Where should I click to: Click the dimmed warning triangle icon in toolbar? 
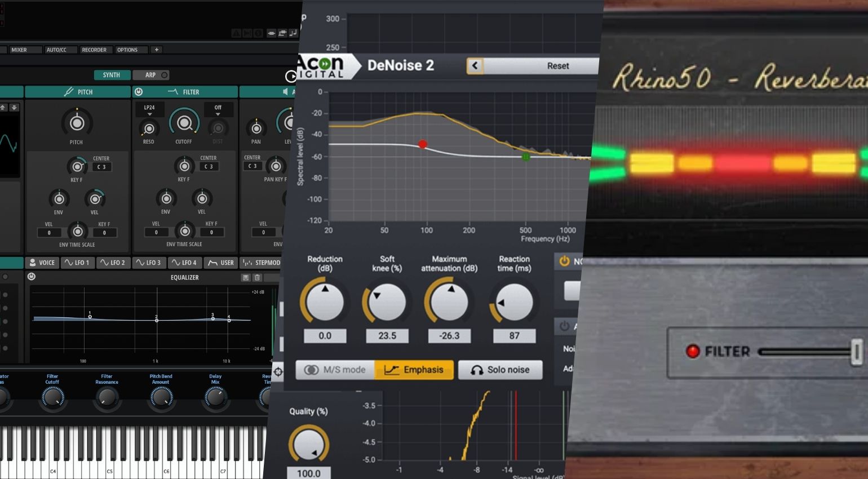tap(236, 33)
